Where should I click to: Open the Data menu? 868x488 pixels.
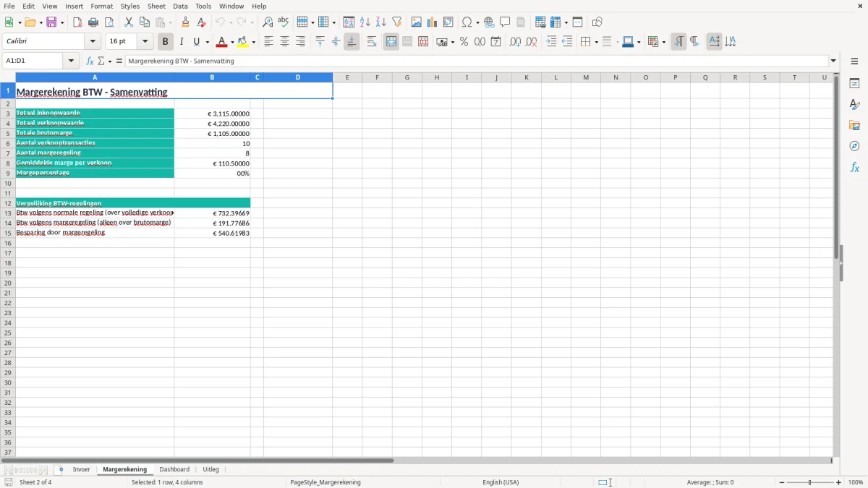(180, 6)
